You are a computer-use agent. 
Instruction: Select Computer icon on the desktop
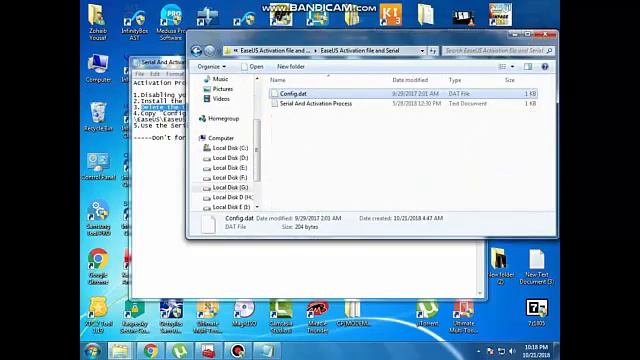[x=98, y=69]
